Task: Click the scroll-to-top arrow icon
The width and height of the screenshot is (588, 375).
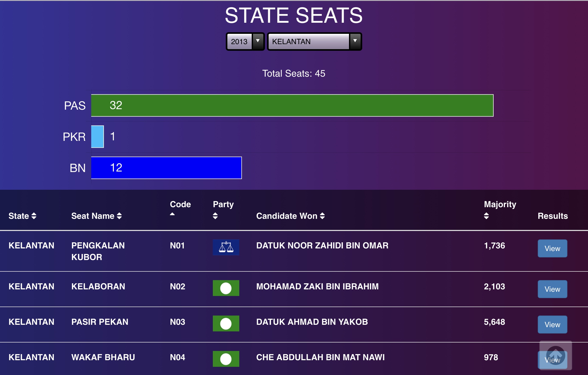Action: coord(555,355)
